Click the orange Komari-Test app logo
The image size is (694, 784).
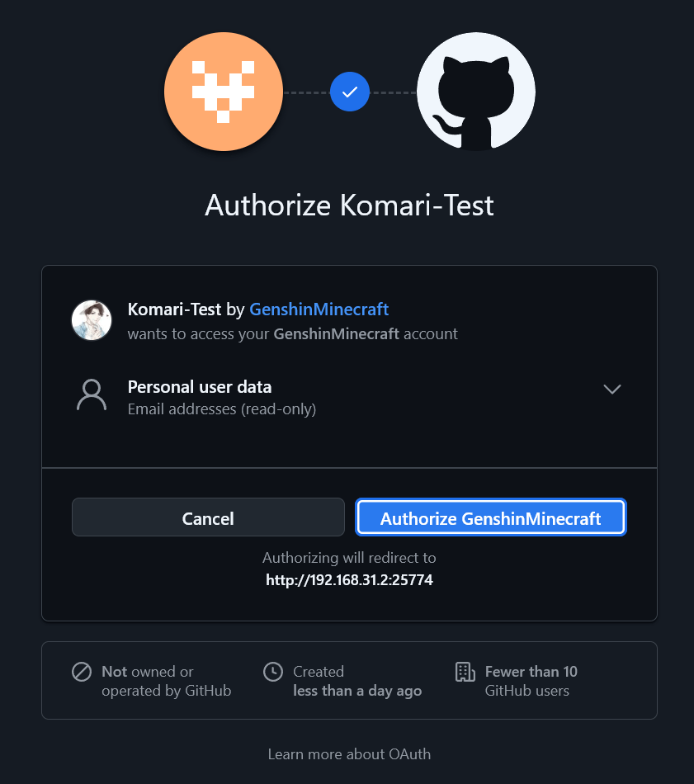(223, 92)
